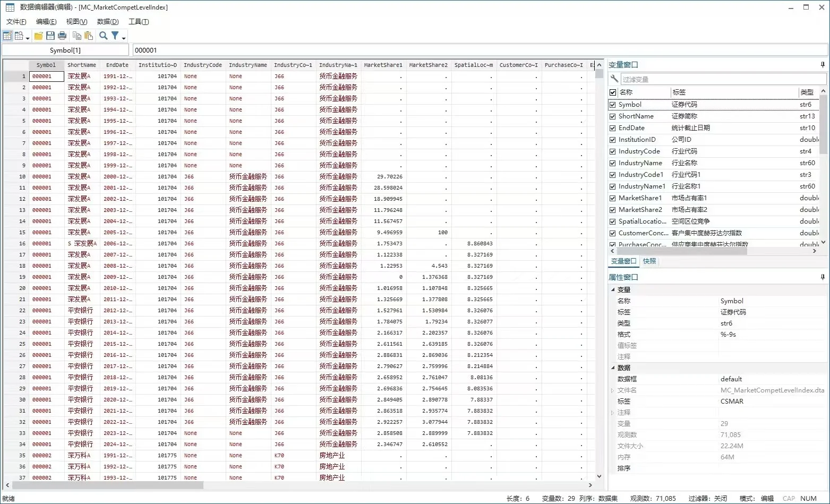Uncheck the IndustryCode1 variable checkbox
Viewport: 830px width, 504px height.
pyautogui.click(x=613, y=175)
